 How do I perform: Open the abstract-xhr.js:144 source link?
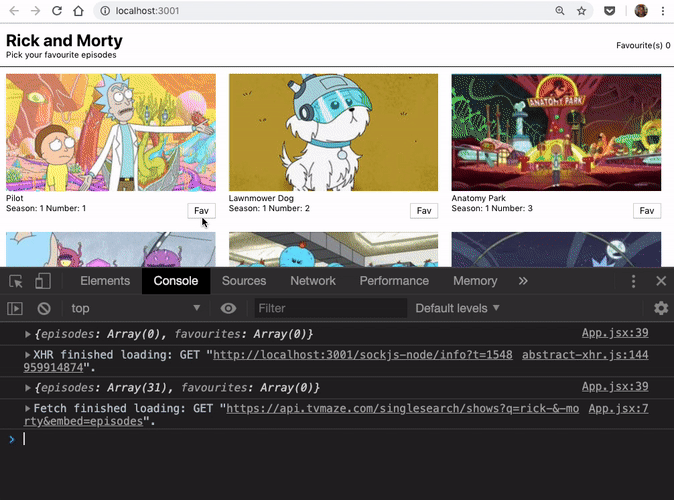point(585,355)
